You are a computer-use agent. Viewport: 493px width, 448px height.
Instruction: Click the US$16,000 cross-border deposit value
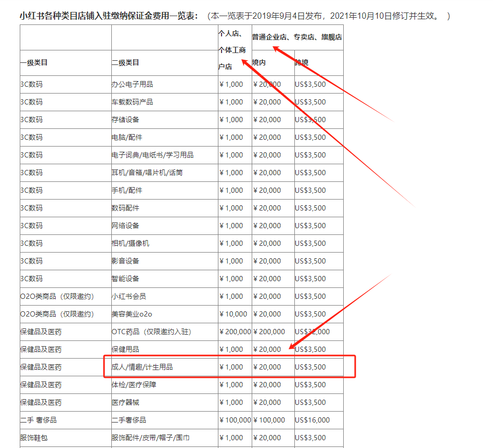tap(312, 420)
